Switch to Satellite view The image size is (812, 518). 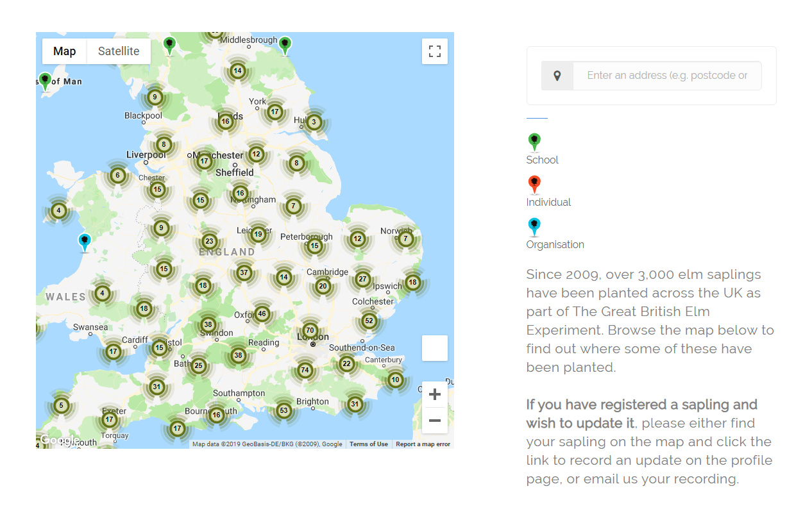[x=118, y=51]
